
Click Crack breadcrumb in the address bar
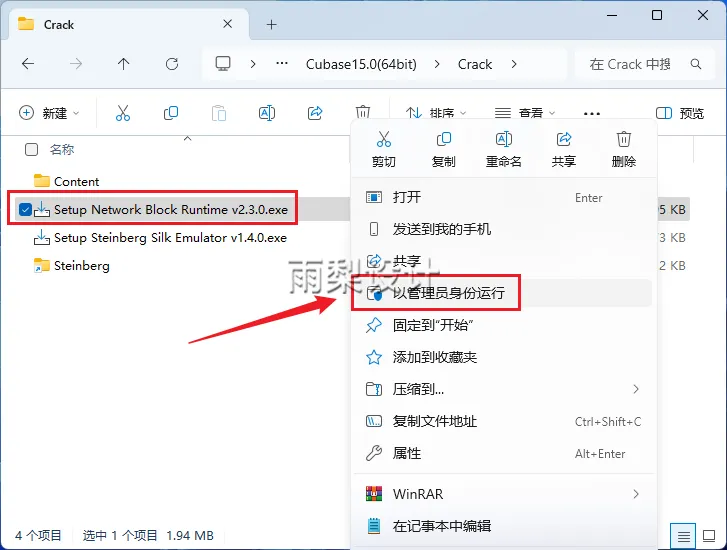coord(475,64)
